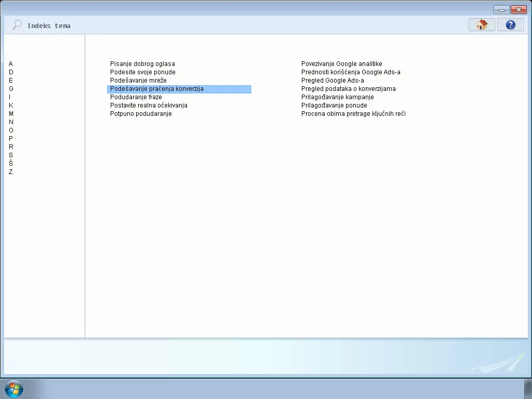Open topic Prednosti korišćenja Google Ads-a
The image size is (532, 399).
(351, 72)
